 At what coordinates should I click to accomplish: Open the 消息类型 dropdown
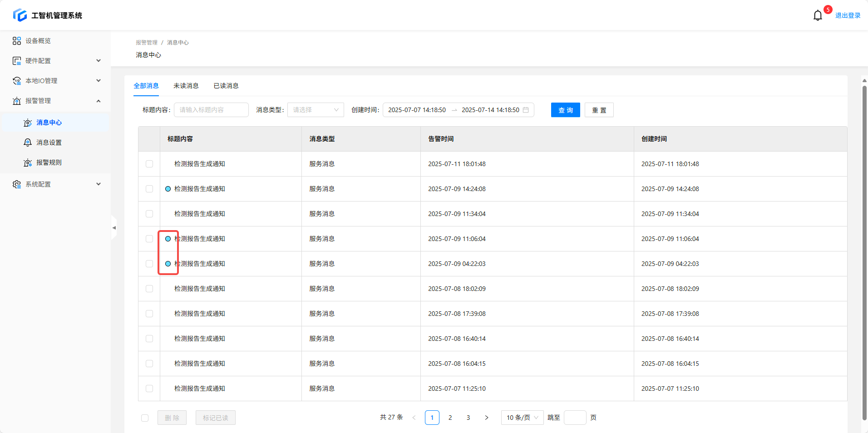(x=316, y=110)
